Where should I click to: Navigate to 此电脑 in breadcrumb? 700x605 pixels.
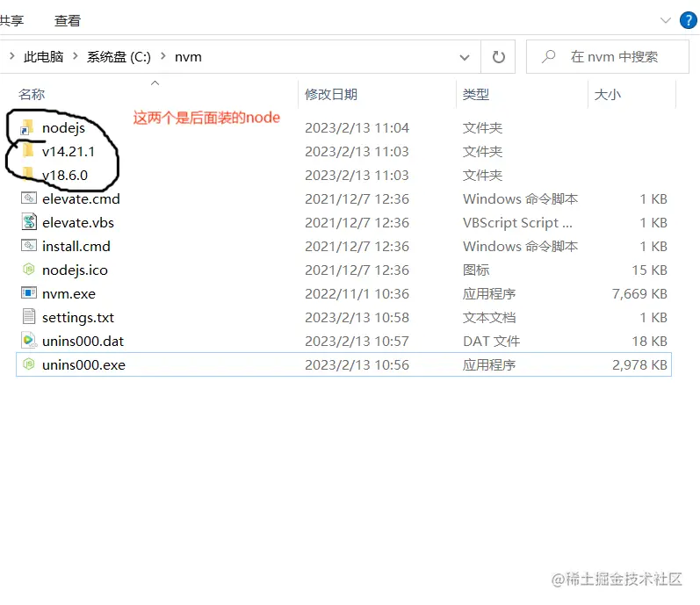pyautogui.click(x=43, y=57)
